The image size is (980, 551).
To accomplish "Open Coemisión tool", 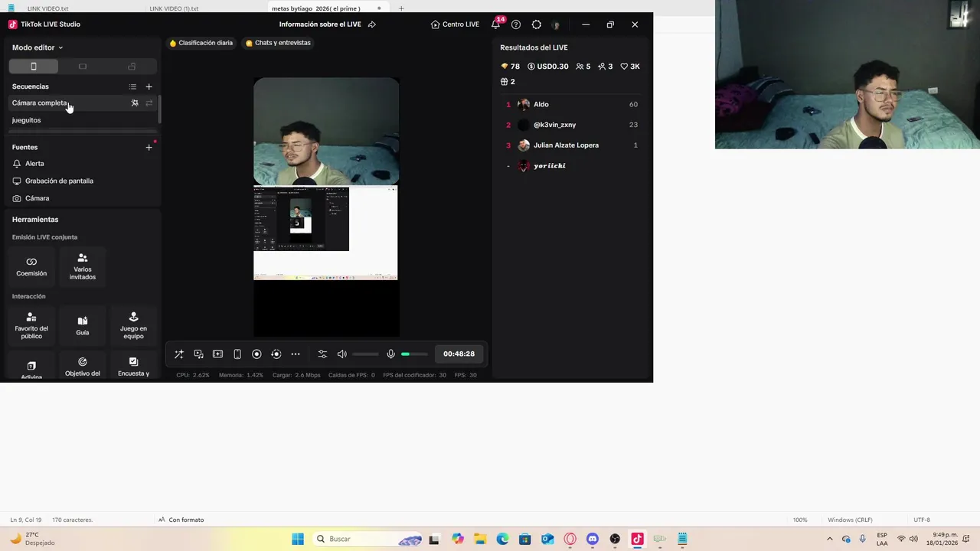I will coord(31,266).
